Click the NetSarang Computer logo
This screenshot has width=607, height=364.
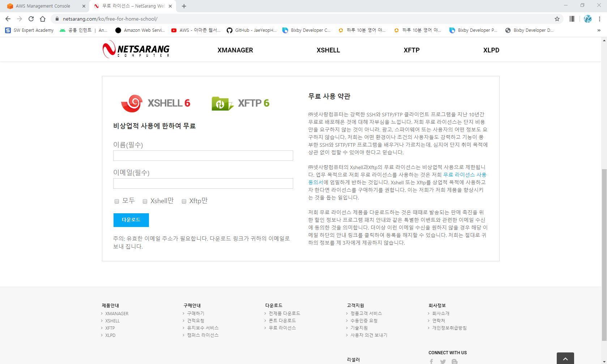[136, 49]
